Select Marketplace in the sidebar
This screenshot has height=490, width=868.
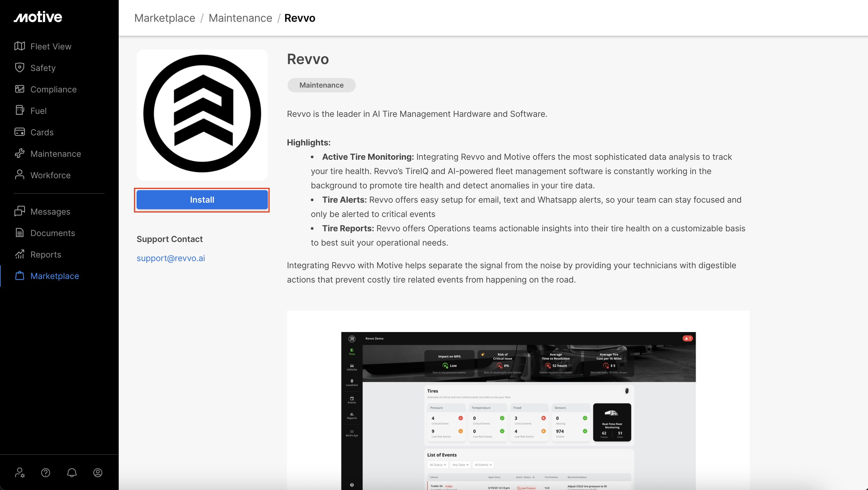[55, 276]
